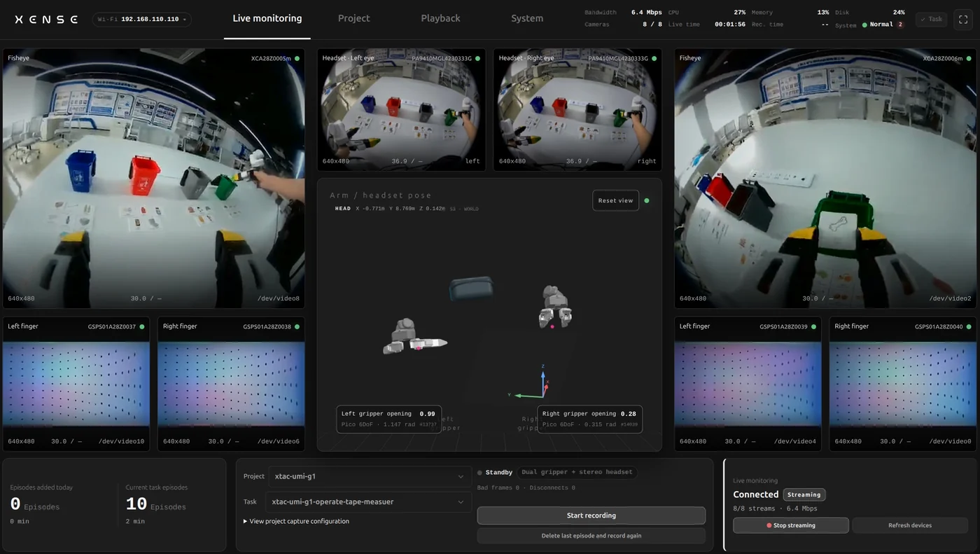Click Delete last episode and record again
The height and width of the screenshot is (554, 980).
(591, 536)
